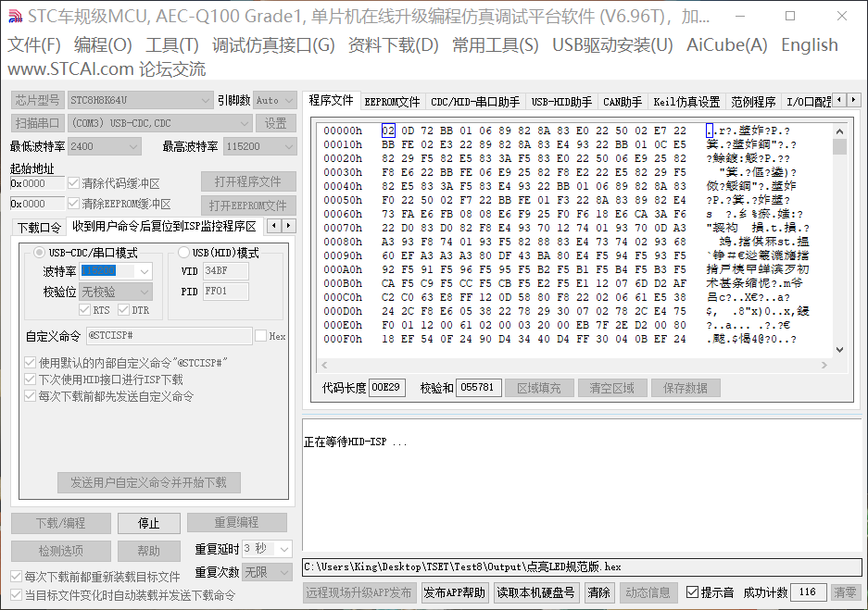Expand 波特率 115200 combo box
This screenshot has width=868, height=610.
click(x=145, y=271)
